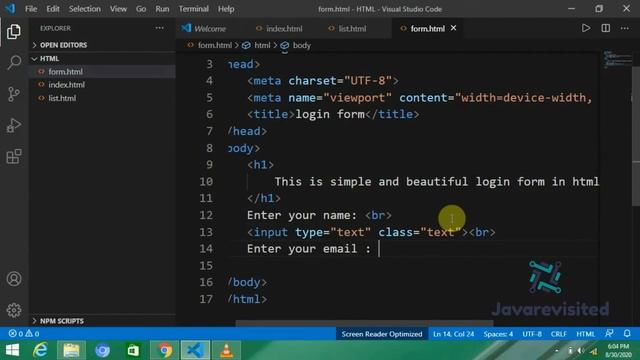This screenshot has width=640, height=360.
Task: Click the horizontal scrollbar below editor
Action: click(364, 323)
